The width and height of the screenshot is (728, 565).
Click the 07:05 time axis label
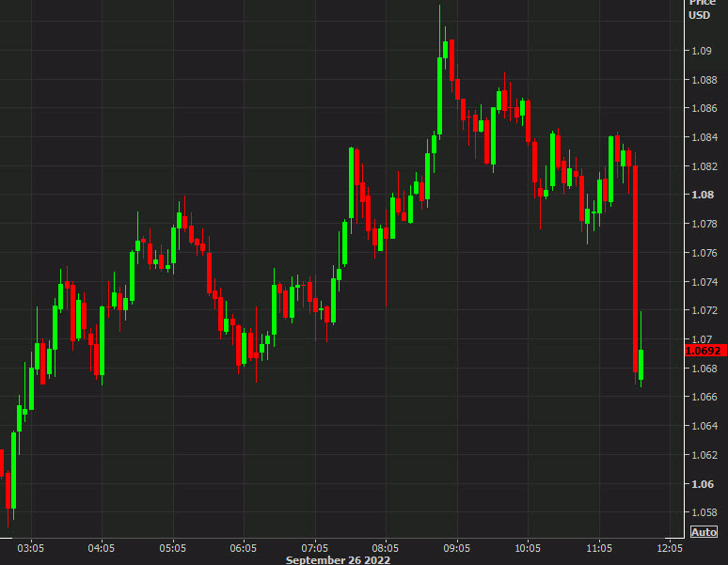click(315, 548)
